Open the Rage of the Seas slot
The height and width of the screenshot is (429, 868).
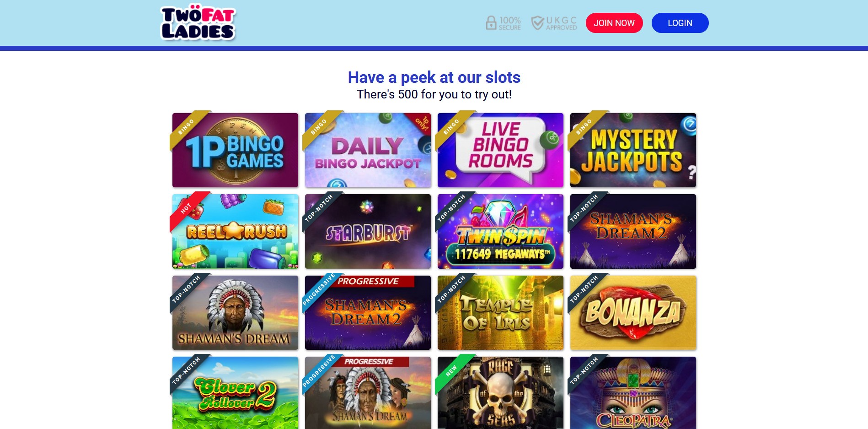[500, 393]
